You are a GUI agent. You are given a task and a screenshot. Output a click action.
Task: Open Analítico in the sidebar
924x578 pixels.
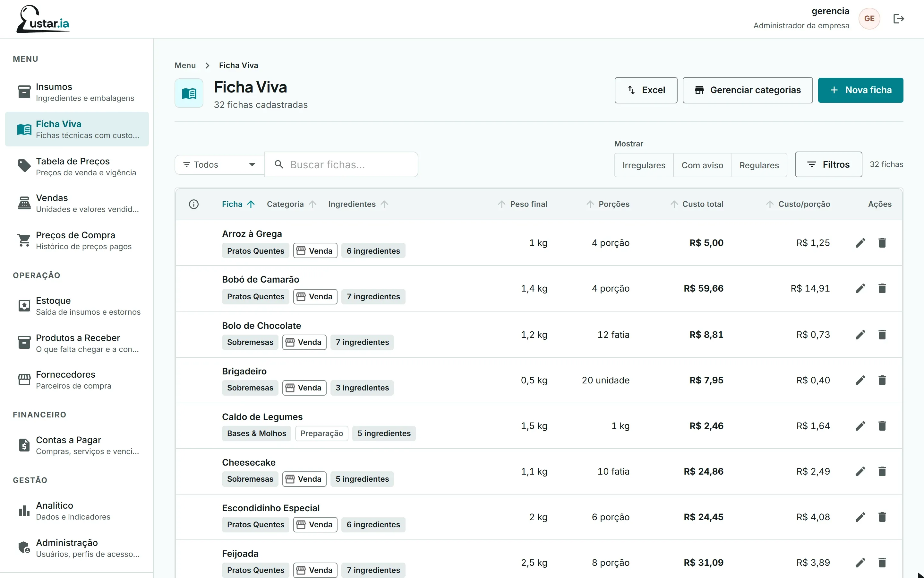pyautogui.click(x=77, y=511)
